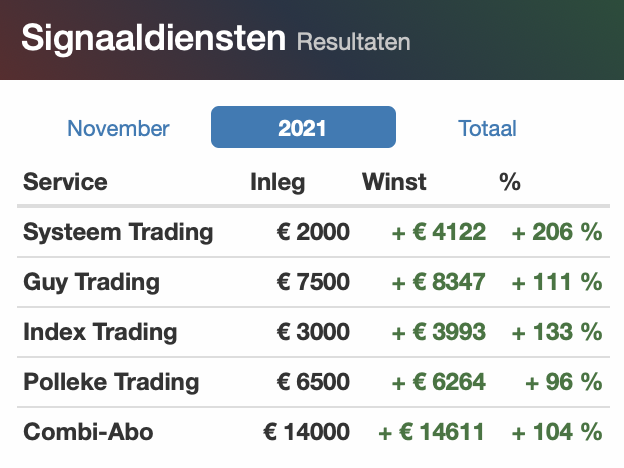Click the + € 6264 Polleke profit
The width and height of the screenshot is (624, 468).
439,382
